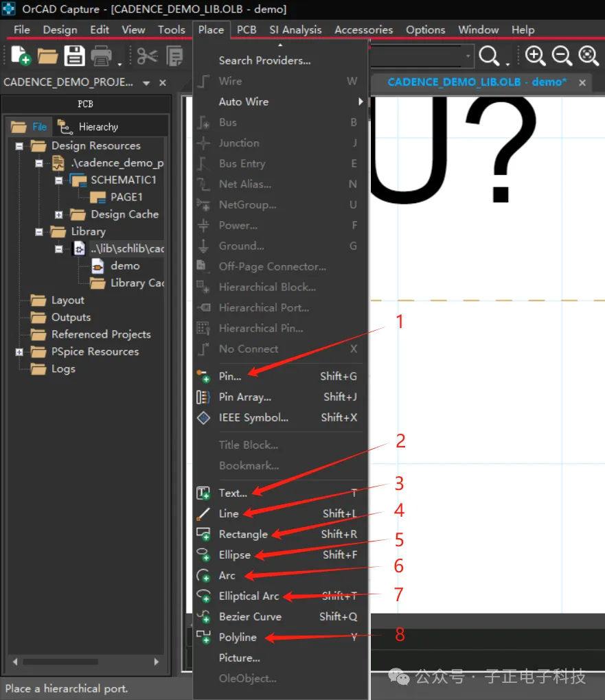Open the Help menu

523,30
